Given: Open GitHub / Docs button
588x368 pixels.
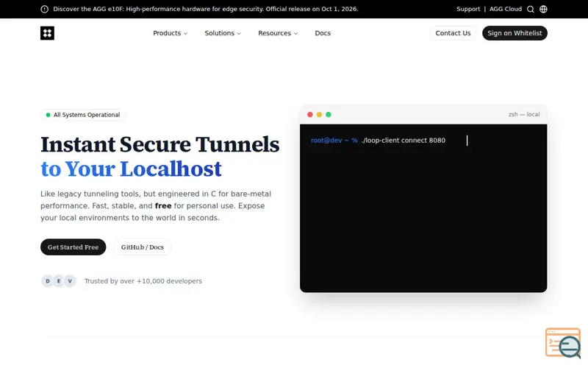Looking at the screenshot, I should [x=143, y=247].
